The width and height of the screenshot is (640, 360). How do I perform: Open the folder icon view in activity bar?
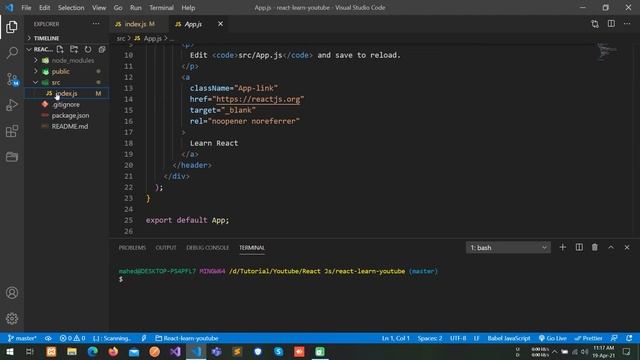(12, 157)
